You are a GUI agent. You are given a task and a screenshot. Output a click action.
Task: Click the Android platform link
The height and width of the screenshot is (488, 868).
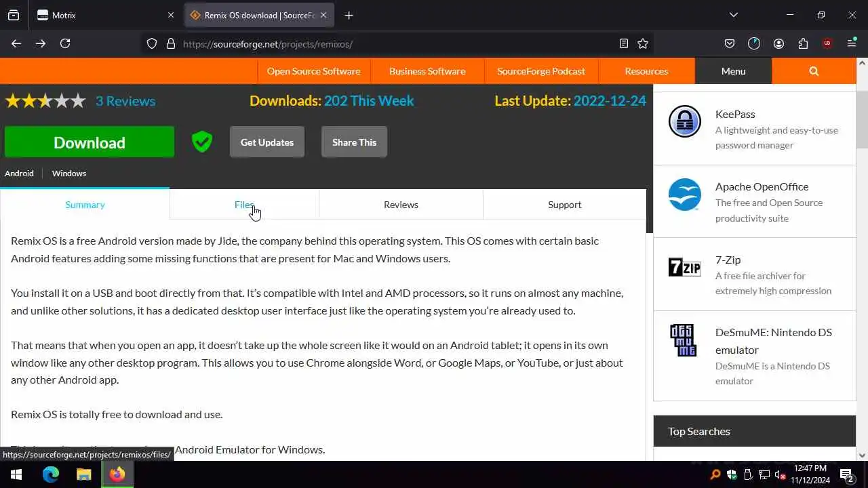click(x=19, y=174)
